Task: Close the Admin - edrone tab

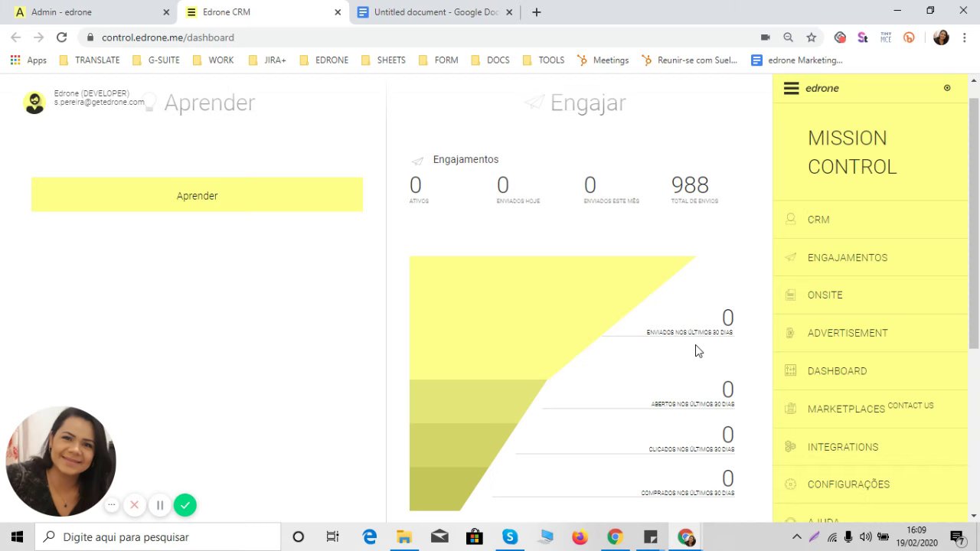Action: click(166, 12)
